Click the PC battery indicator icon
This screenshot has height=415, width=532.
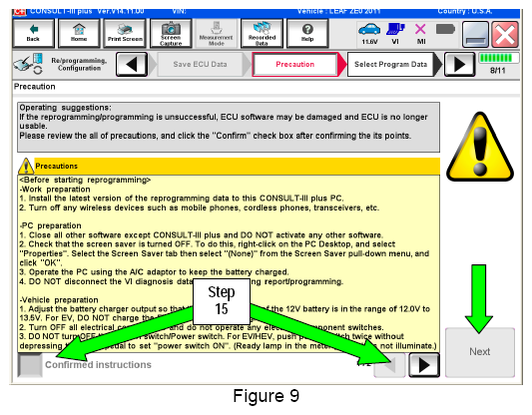point(445,29)
